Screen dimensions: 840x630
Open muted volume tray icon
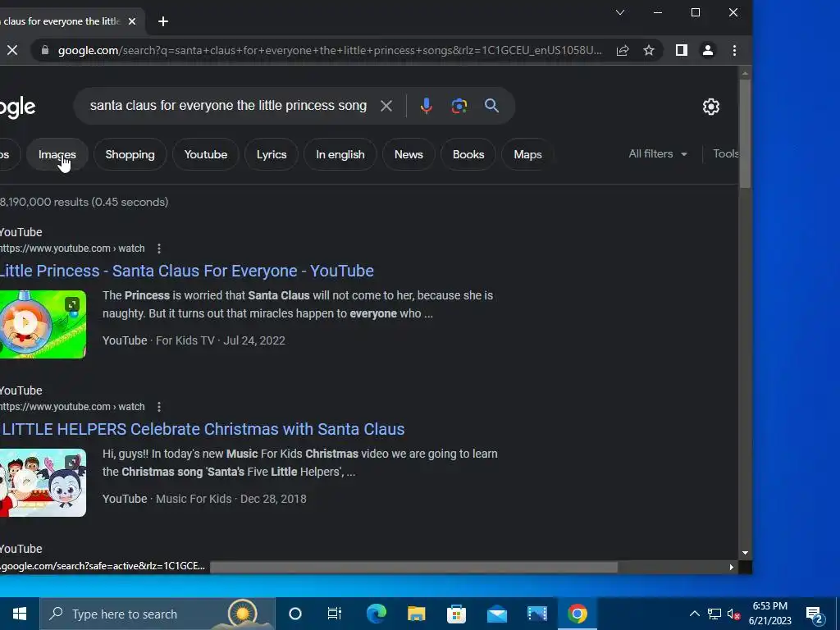pos(733,614)
